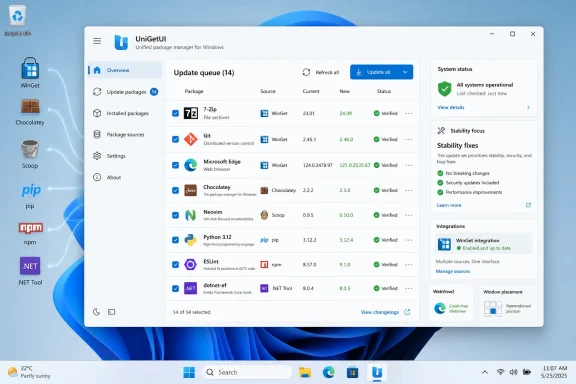Open Installed packages in sidebar
The height and width of the screenshot is (384, 576).
click(125, 113)
